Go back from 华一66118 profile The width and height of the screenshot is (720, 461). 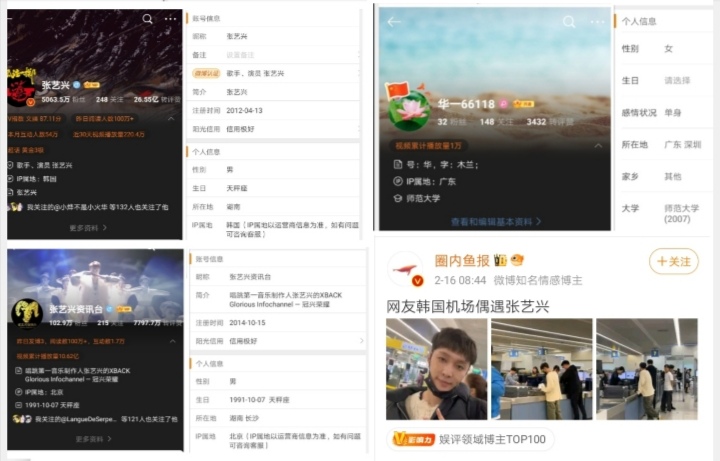point(394,22)
